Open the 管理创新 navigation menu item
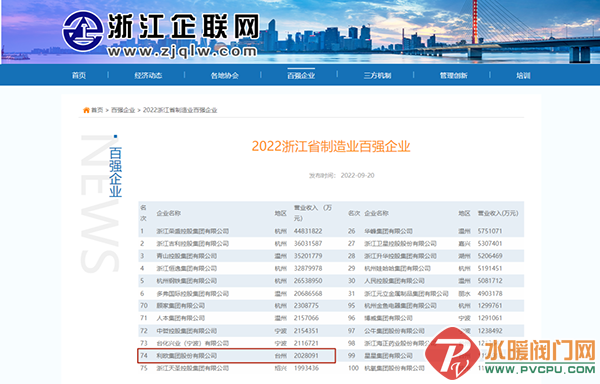 [453, 75]
